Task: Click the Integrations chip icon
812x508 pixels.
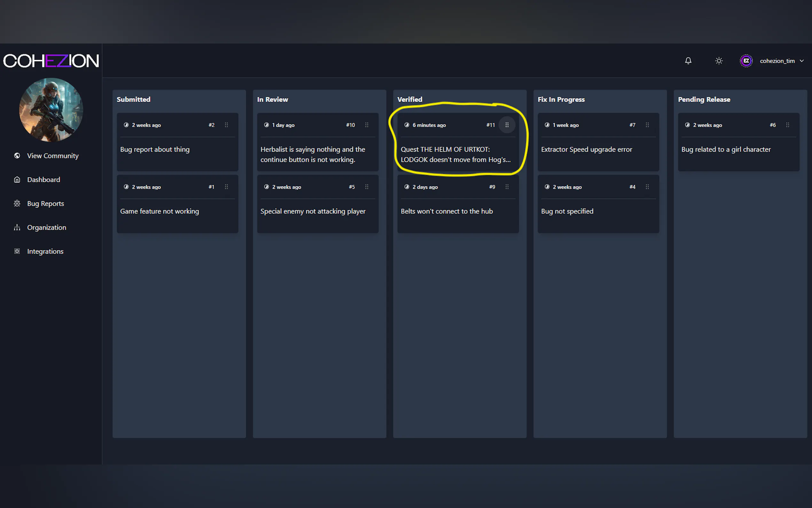Action: (17, 251)
